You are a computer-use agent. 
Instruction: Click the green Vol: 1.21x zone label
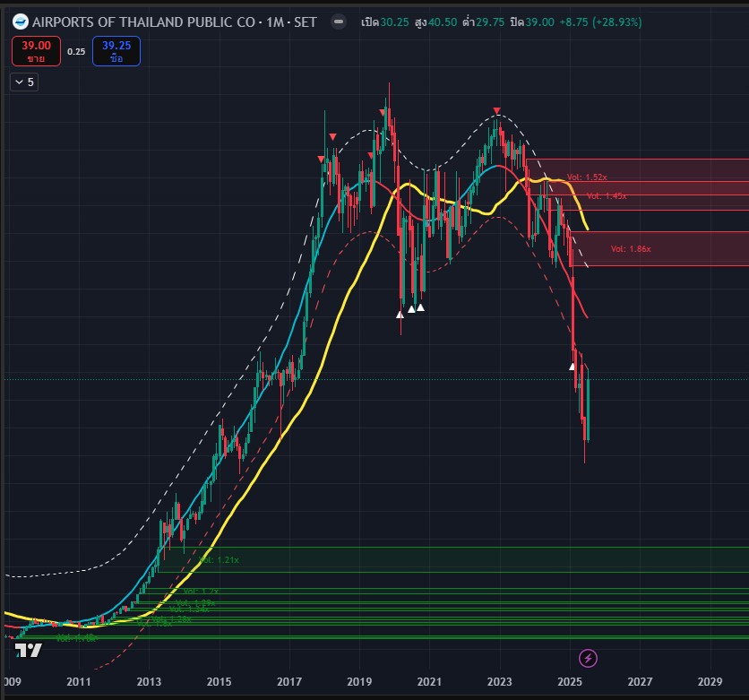click(219, 559)
